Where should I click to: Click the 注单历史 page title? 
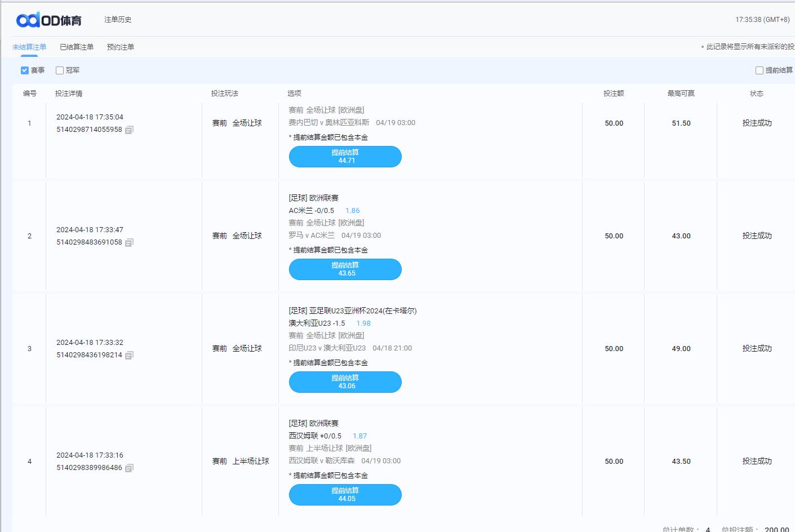coord(118,20)
